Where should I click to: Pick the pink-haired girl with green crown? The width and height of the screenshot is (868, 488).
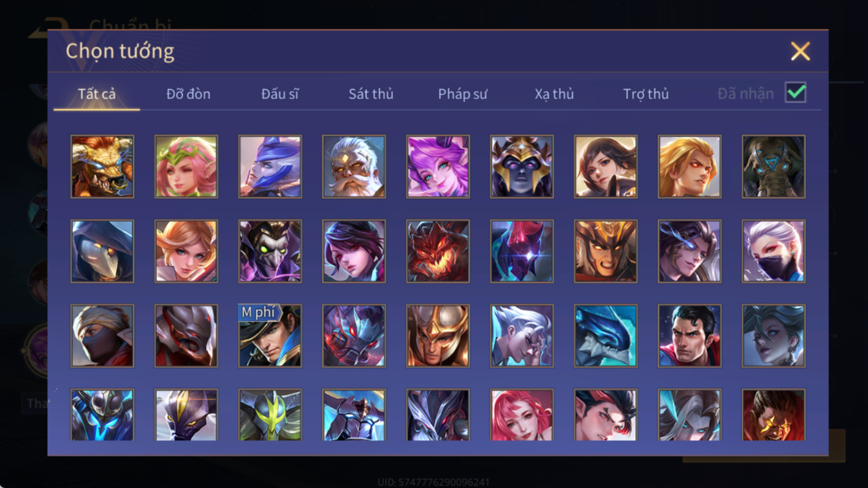[187, 167]
